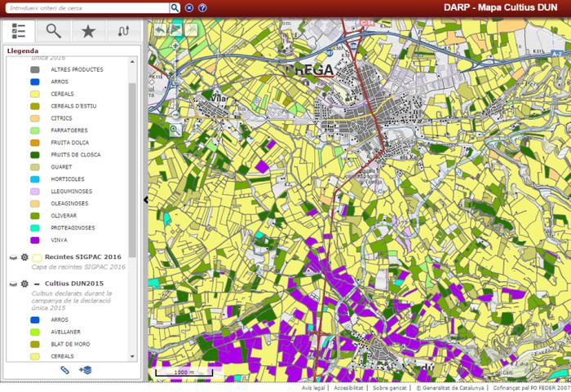This screenshot has height=392, width=571.
Task: Activate the zoom box magnifier tool
Action: coord(175,129)
